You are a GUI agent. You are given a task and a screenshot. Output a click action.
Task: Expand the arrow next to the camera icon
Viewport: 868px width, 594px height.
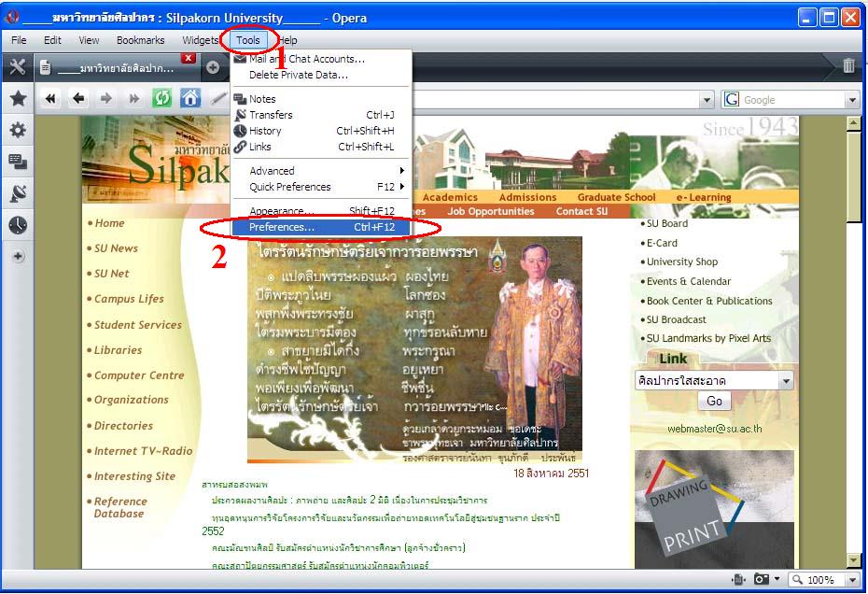click(x=777, y=579)
